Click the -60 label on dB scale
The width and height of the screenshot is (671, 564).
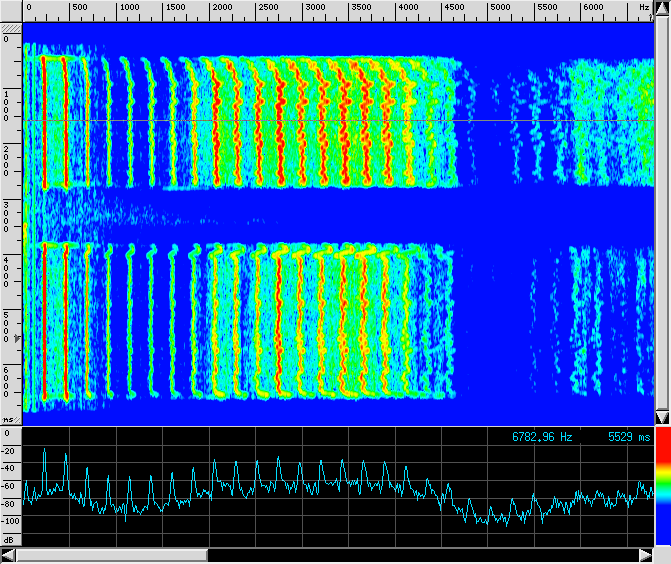(10, 486)
